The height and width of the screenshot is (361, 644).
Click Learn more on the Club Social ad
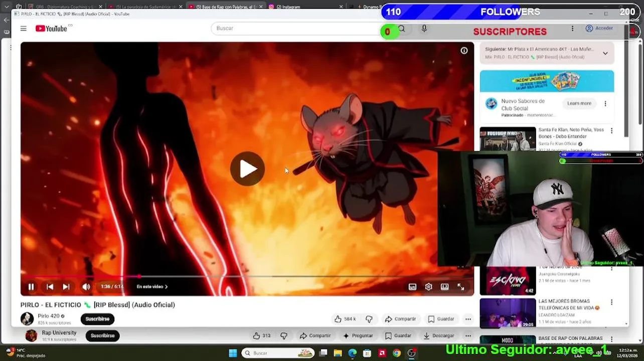[x=579, y=103]
